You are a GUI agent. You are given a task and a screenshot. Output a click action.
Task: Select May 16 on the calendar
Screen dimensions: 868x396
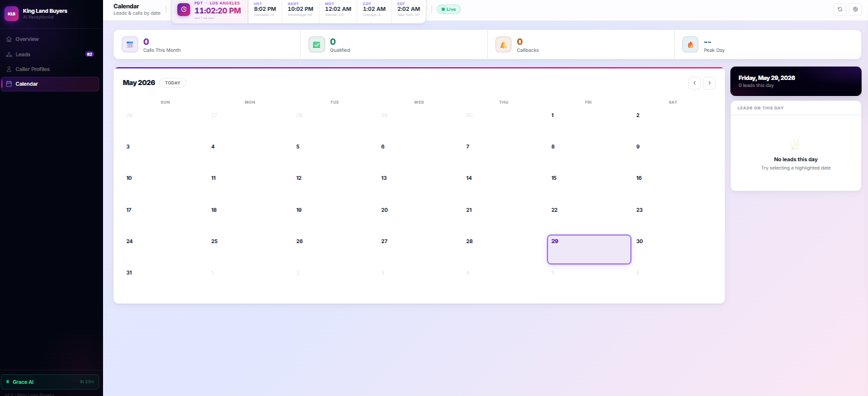pos(673,186)
